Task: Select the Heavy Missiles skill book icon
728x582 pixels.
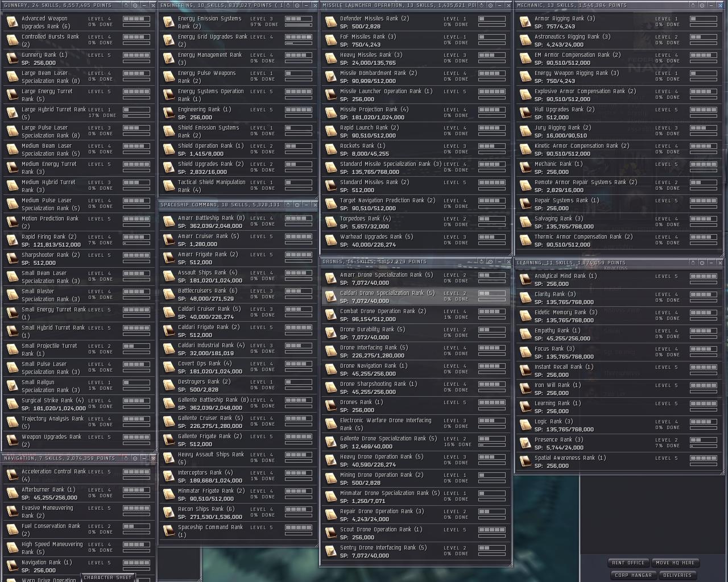Action: pyautogui.click(x=330, y=59)
